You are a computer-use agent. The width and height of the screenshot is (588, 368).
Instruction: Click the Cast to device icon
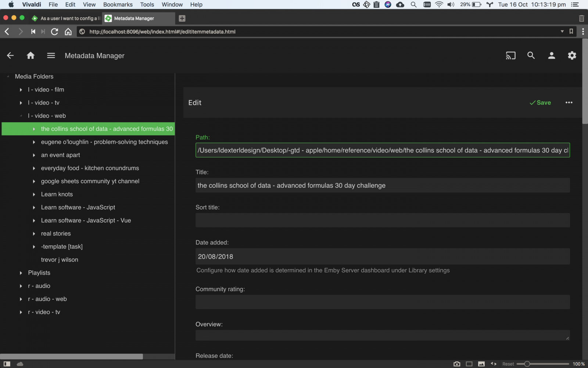coord(510,56)
